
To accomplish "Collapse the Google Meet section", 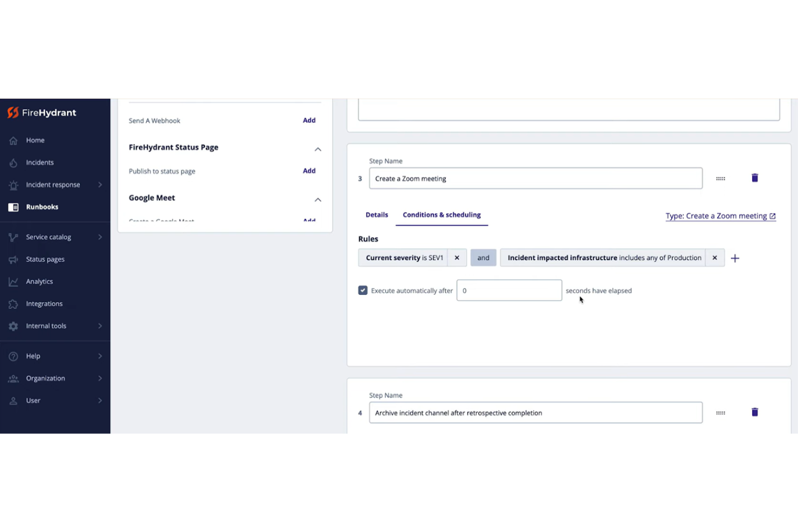I will point(318,199).
